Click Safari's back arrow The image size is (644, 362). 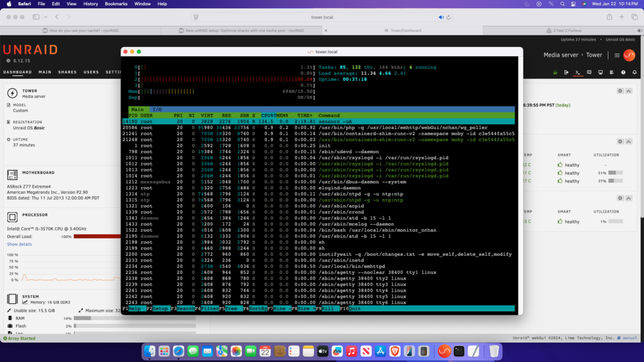[57, 17]
